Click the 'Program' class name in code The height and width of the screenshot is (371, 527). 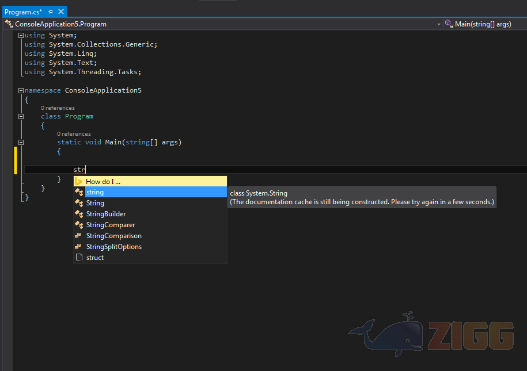[x=79, y=116]
